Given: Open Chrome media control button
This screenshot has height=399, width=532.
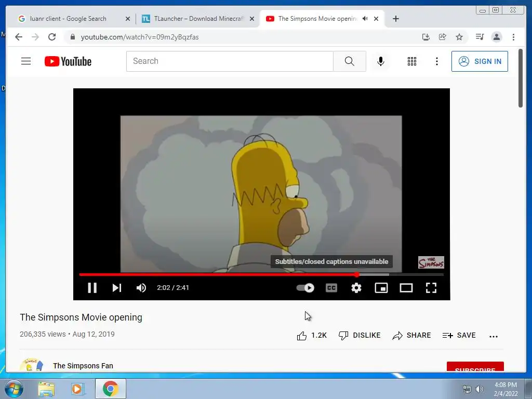Looking at the screenshot, I should (x=480, y=37).
